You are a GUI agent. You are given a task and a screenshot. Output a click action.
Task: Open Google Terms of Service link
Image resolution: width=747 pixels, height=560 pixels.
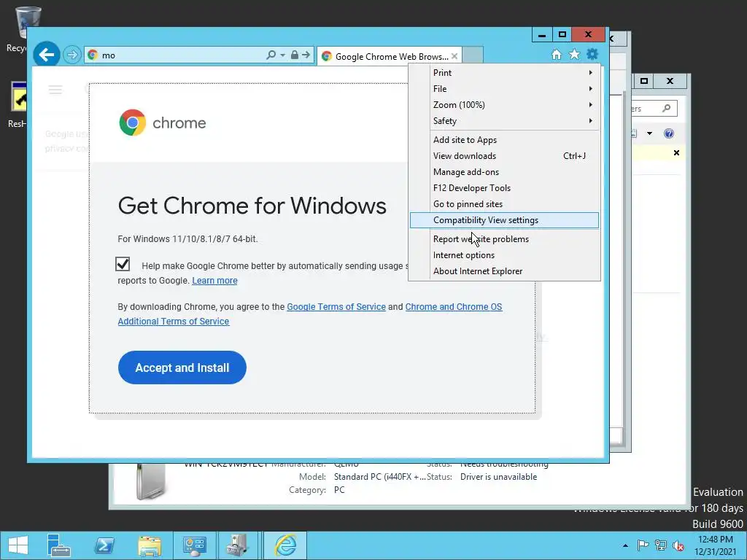[336, 307]
